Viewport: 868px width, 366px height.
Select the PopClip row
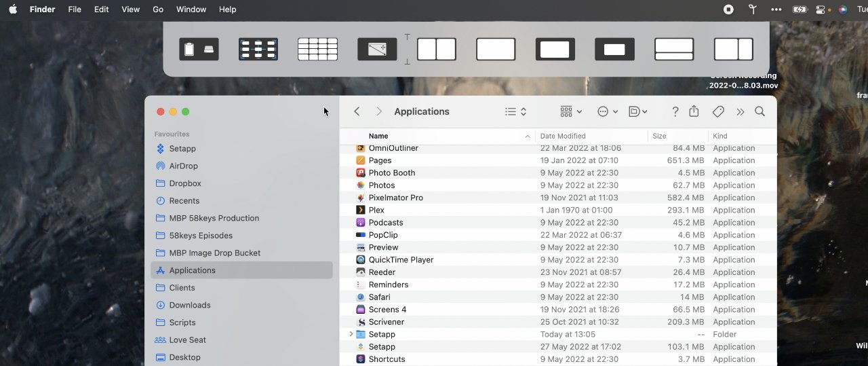[558, 235]
